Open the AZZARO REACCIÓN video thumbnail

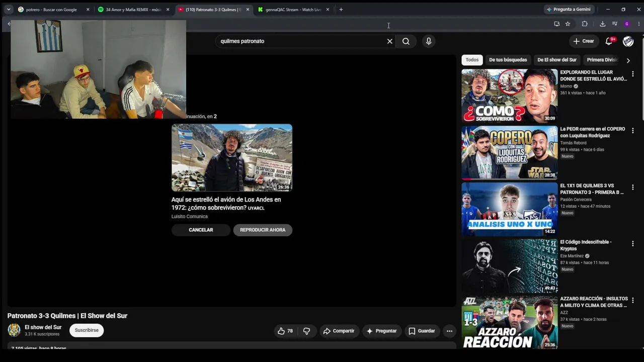510,322
